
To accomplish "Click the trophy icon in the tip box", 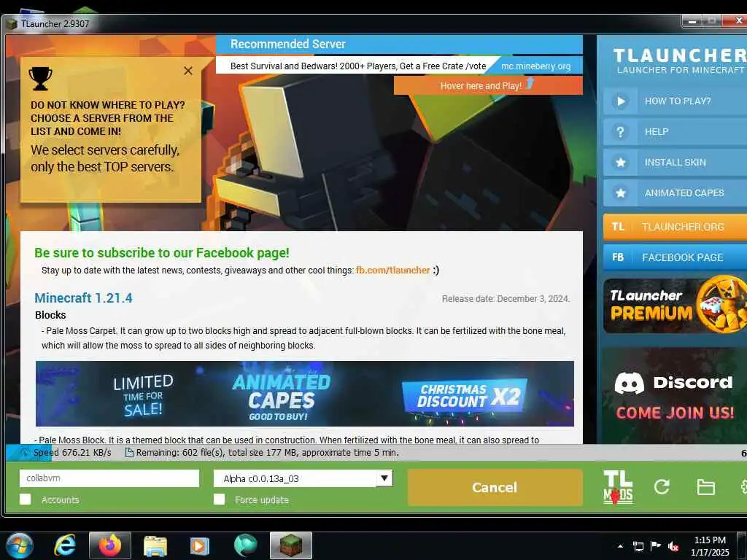I will coord(41,78).
